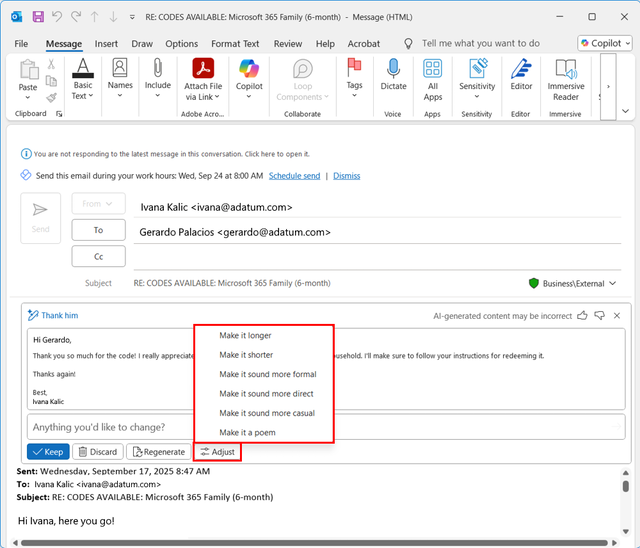Open All Apps grid icon
640x548 pixels.
(433, 79)
